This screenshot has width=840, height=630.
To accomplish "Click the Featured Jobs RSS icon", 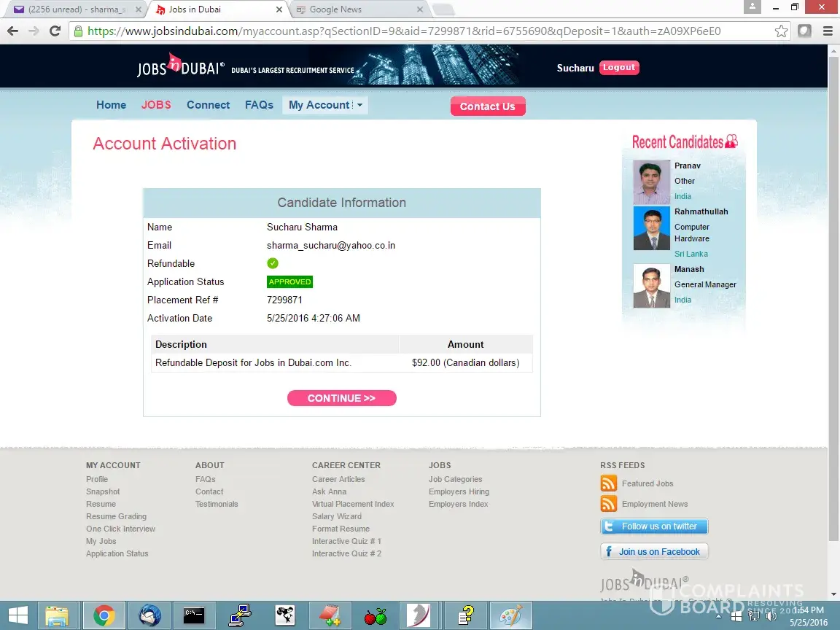I will coord(608,483).
